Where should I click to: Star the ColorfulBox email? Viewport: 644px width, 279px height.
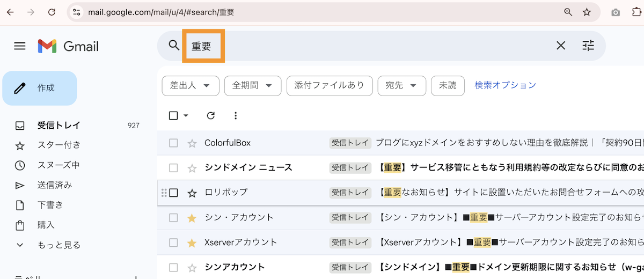pyautogui.click(x=192, y=143)
